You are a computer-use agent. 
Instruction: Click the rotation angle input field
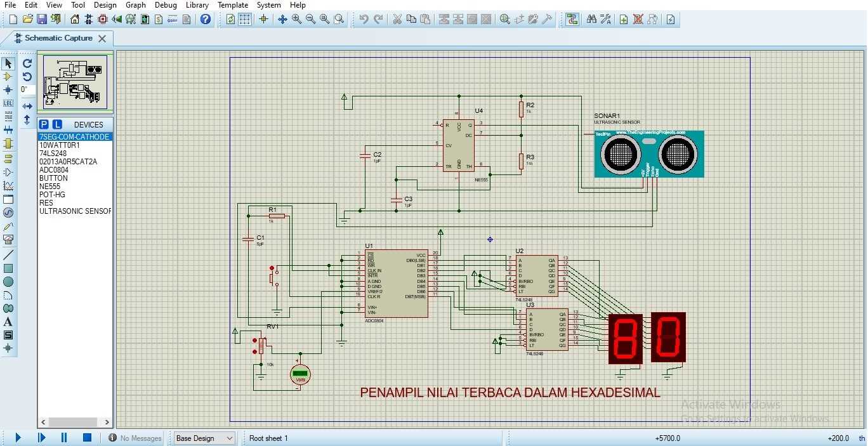click(27, 90)
